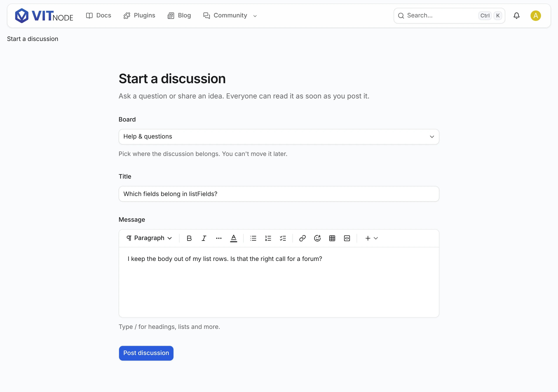Go to the VitNode home logo
This screenshot has width=558, height=392.
point(44,15)
